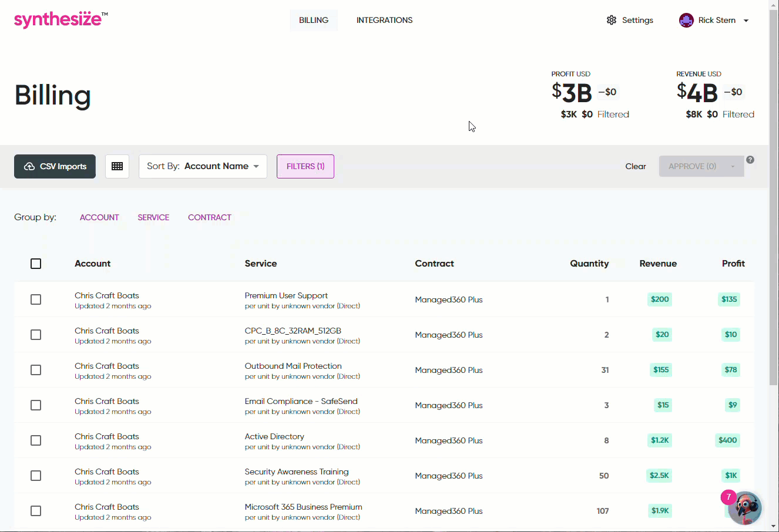Click the cloud upload icon in CSV Imports
Viewport: 779px width, 532px height.
(x=29, y=167)
